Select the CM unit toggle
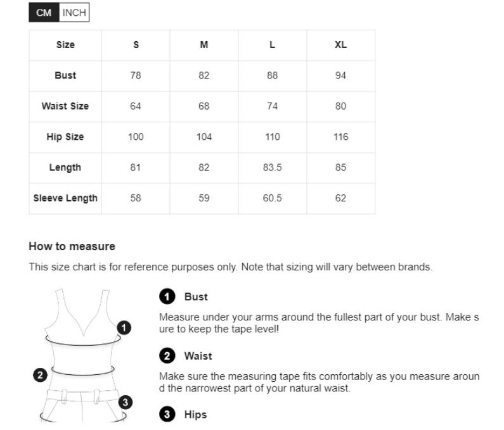504x430 pixels. click(44, 13)
